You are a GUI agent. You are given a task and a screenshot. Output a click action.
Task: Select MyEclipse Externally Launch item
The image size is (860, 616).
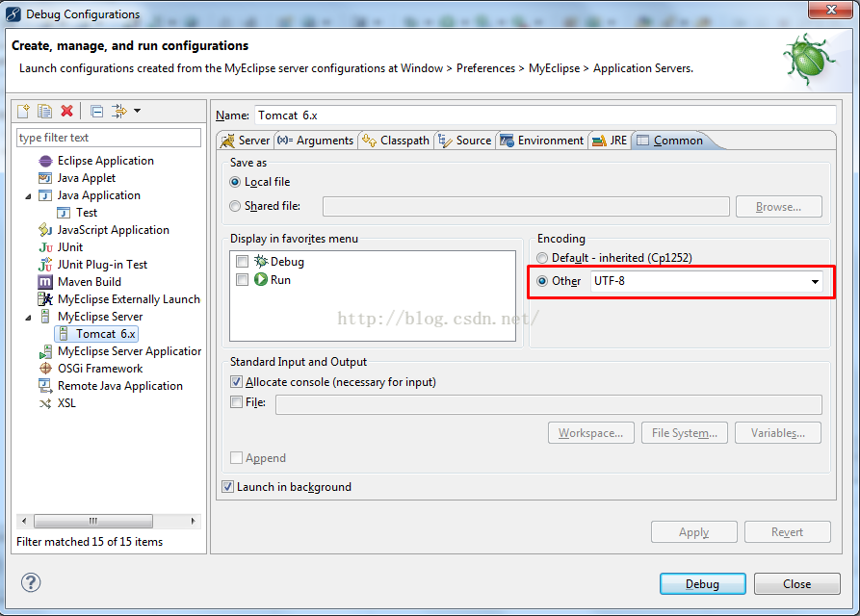(x=129, y=299)
